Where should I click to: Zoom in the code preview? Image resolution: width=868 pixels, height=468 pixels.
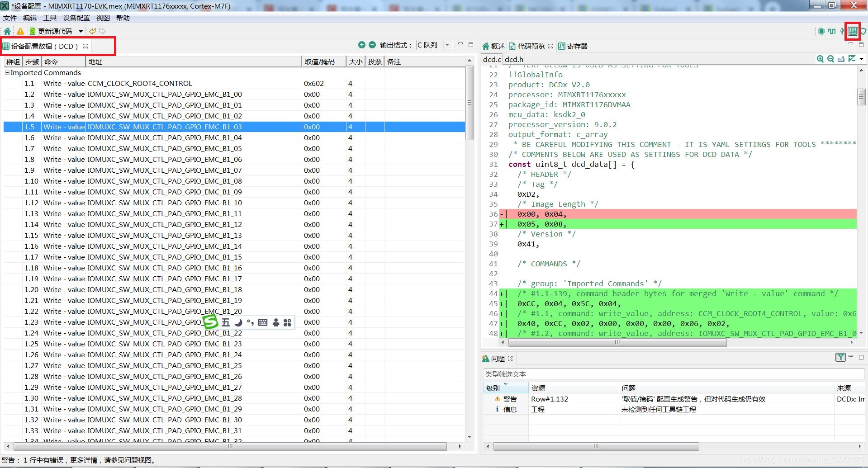(x=820, y=59)
